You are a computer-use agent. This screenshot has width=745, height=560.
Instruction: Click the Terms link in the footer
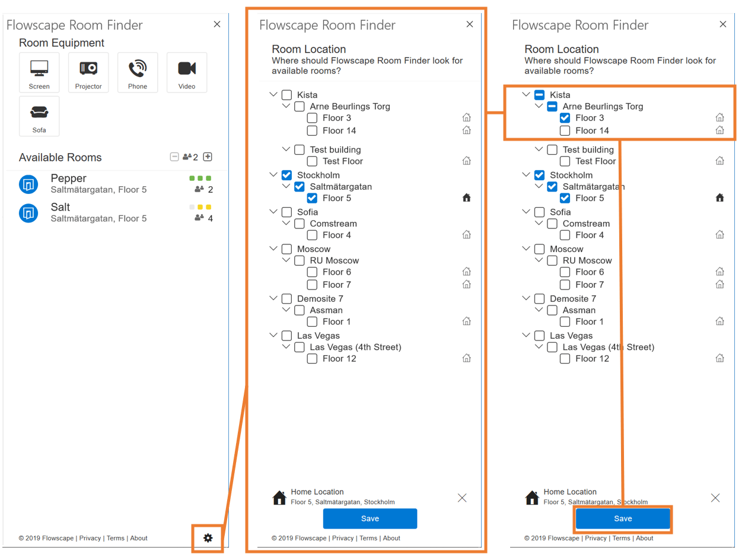116,538
